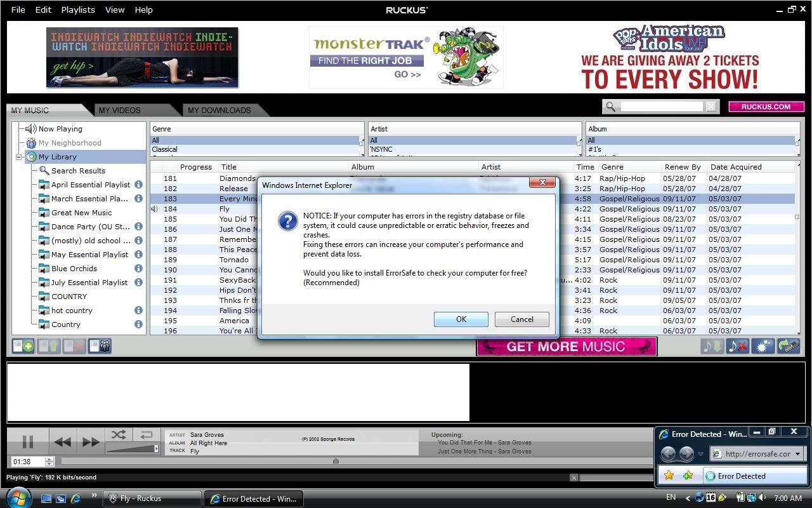This screenshot has width=812, height=508.
Task: Click the info icon next to Blue Orchids
Action: coord(138,269)
